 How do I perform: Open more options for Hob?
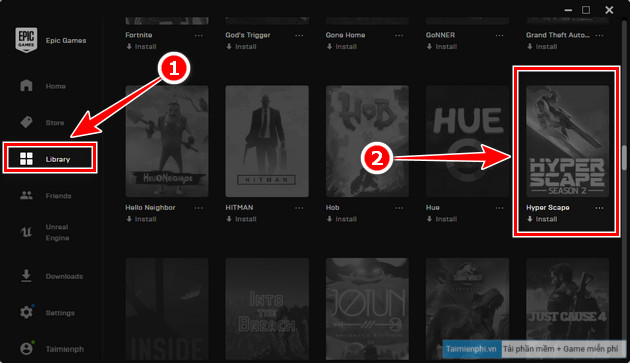399,208
